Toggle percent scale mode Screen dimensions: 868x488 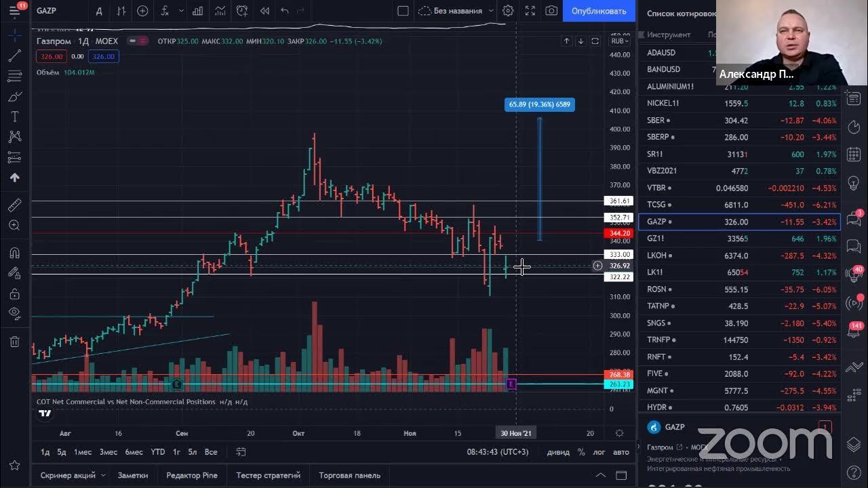581,452
